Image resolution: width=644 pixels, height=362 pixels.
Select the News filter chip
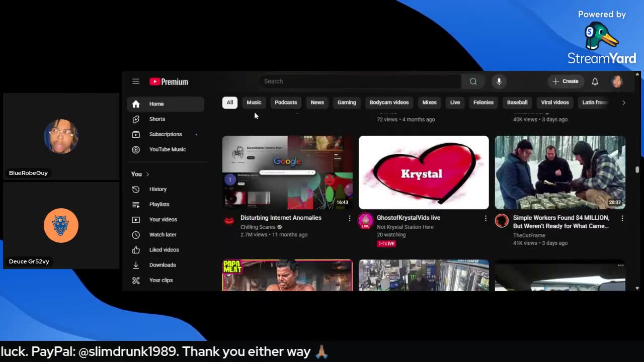coord(317,103)
